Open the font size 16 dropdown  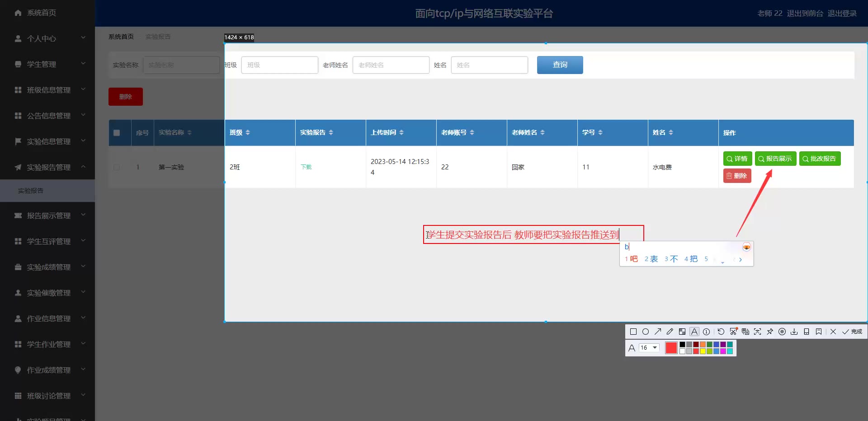(649, 348)
